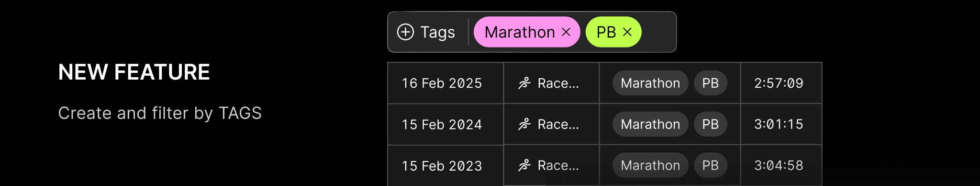Screen dimensions: 980x186
Task: Click the 2:57:09 time cell
Action: pos(781,83)
